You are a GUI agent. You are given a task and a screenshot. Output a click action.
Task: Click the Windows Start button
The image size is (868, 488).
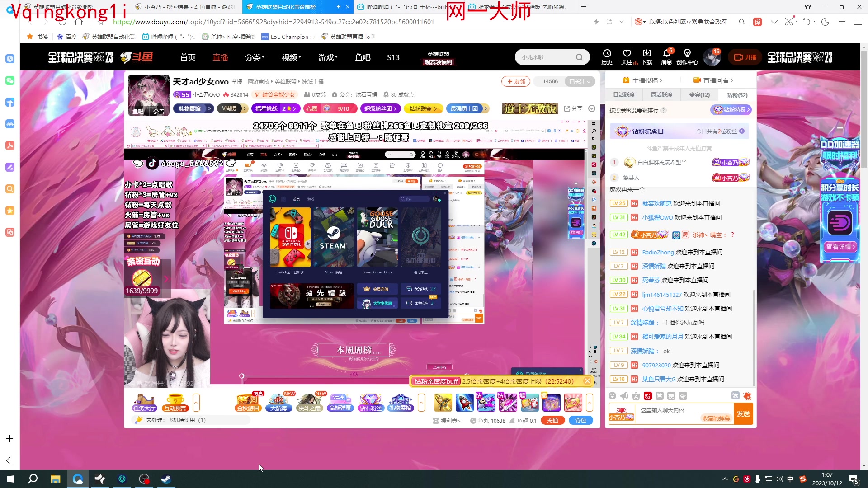pos(11,479)
